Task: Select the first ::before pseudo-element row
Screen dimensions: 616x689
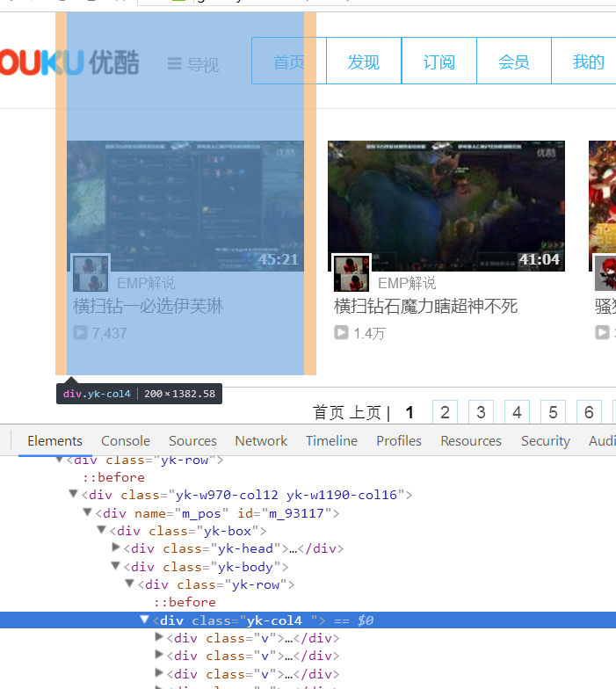Action: [114, 477]
